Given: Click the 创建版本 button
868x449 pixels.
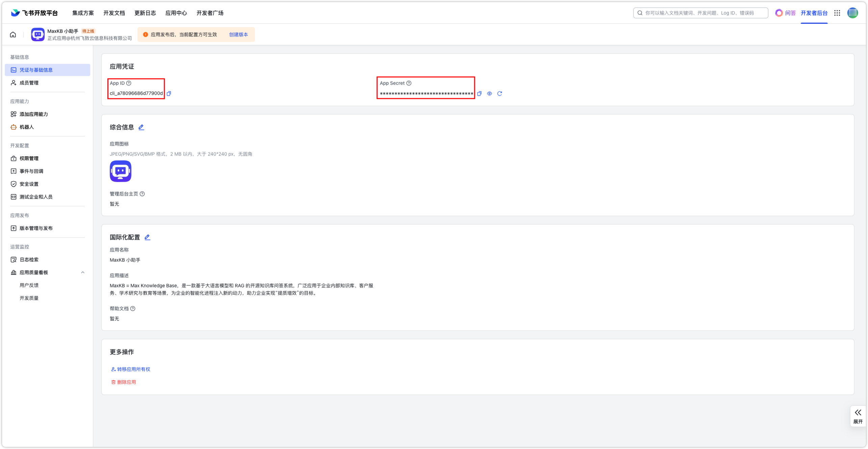Looking at the screenshot, I should (238, 35).
